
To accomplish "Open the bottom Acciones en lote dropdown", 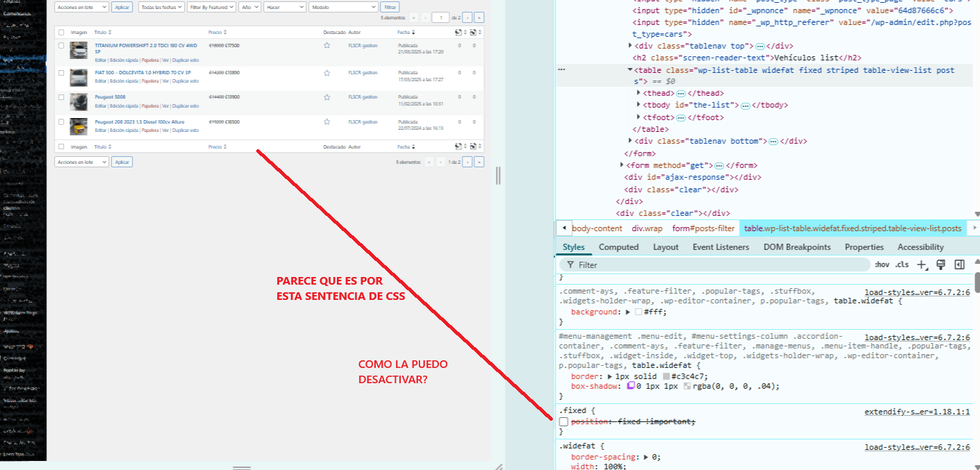I will [x=81, y=162].
